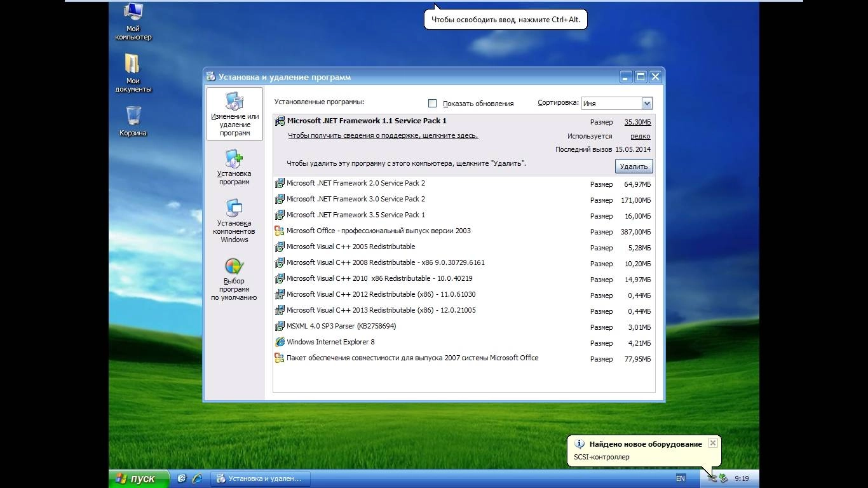Click the .NET Framework 3.5 Service Pack 1 icon
This screenshot has height=488, width=868.
(280, 215)
